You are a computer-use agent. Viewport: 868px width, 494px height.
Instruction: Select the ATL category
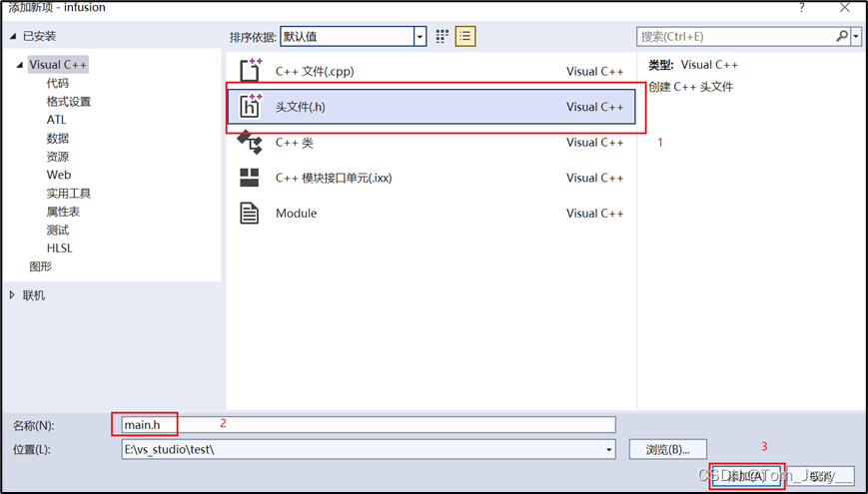pos(57,120)
